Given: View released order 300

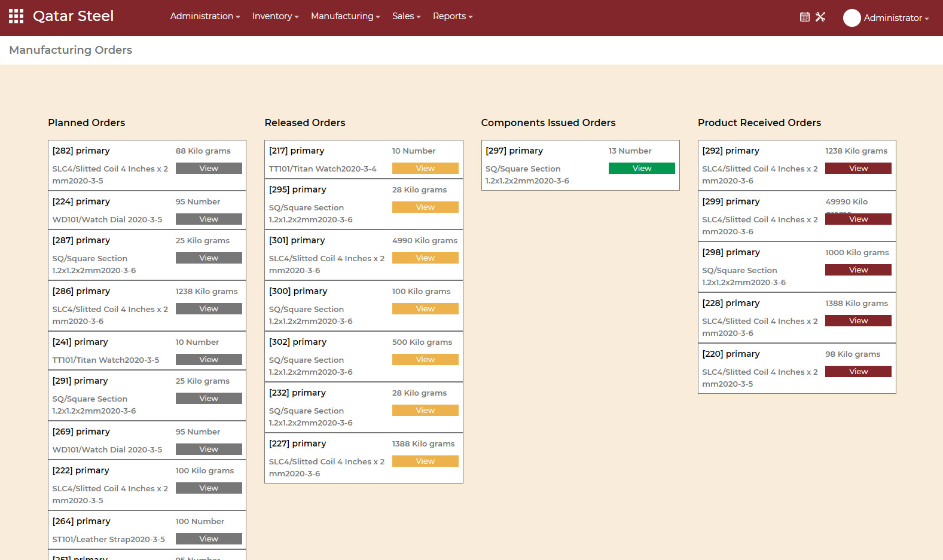Looking at the screenshot, I should coord(425,309).
